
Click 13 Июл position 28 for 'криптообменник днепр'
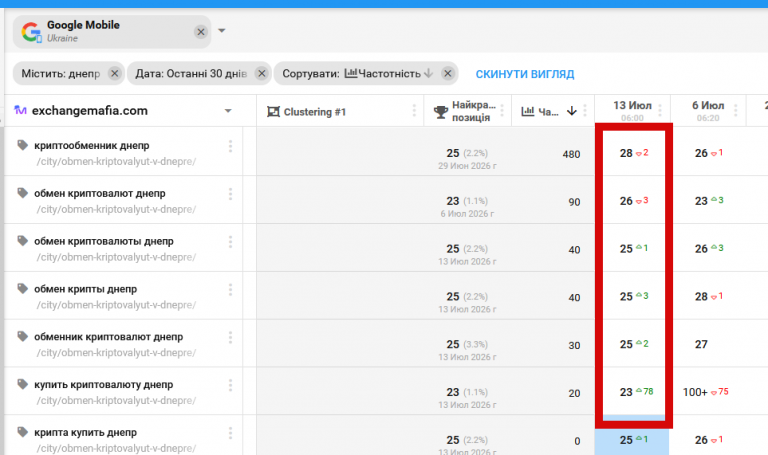coord(626,153)
